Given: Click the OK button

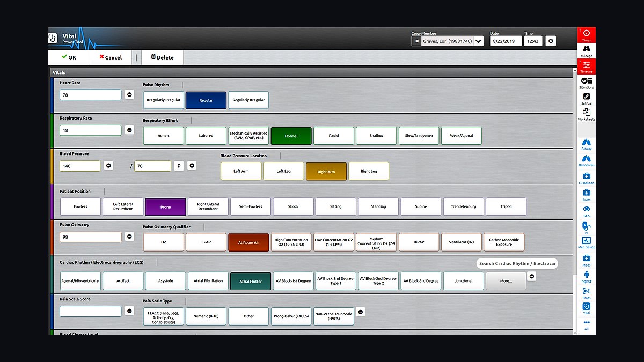Looking at the screenshot, I should [69, 57].
